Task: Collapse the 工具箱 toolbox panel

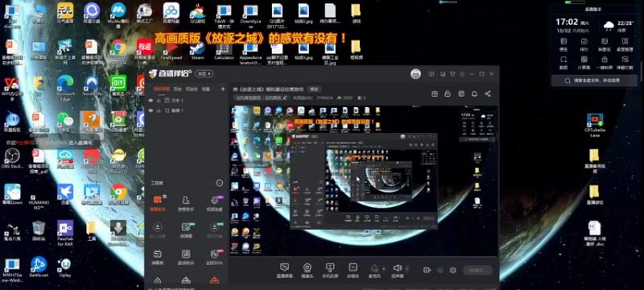Action: 220,183
